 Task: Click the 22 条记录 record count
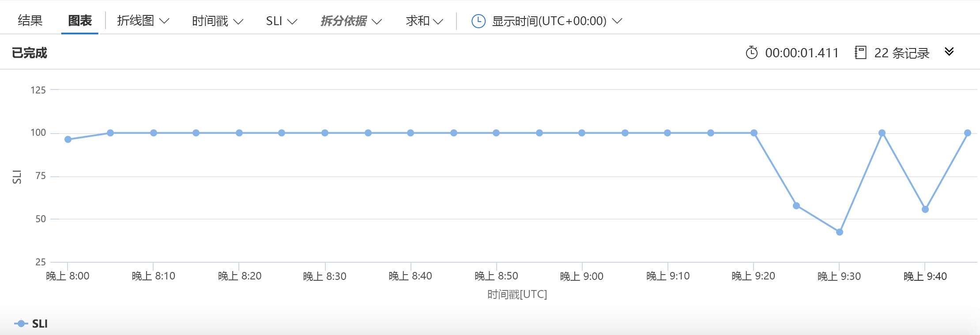[x=902, y=53]
